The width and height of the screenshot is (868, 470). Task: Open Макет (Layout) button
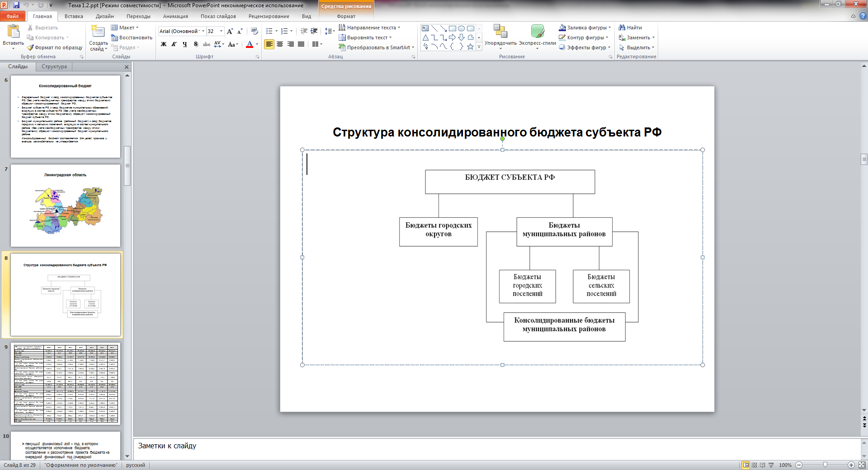click(x=125, y=28)
